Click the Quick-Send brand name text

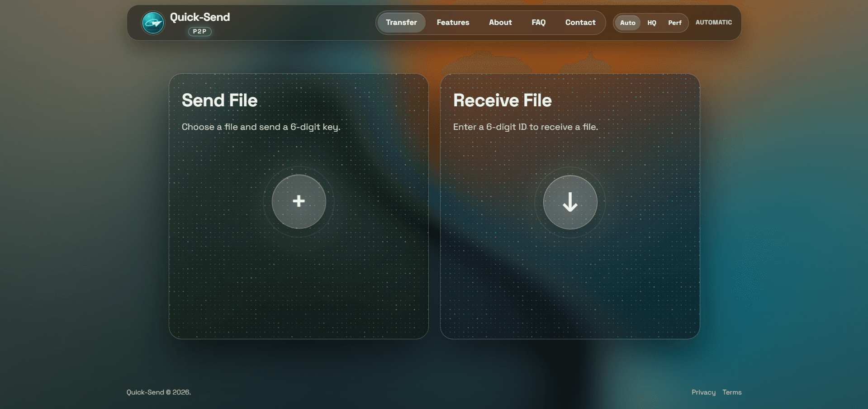(x=200, y=17)
